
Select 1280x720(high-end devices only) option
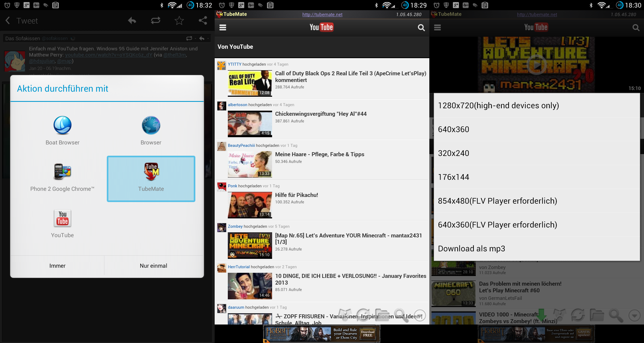537,106
